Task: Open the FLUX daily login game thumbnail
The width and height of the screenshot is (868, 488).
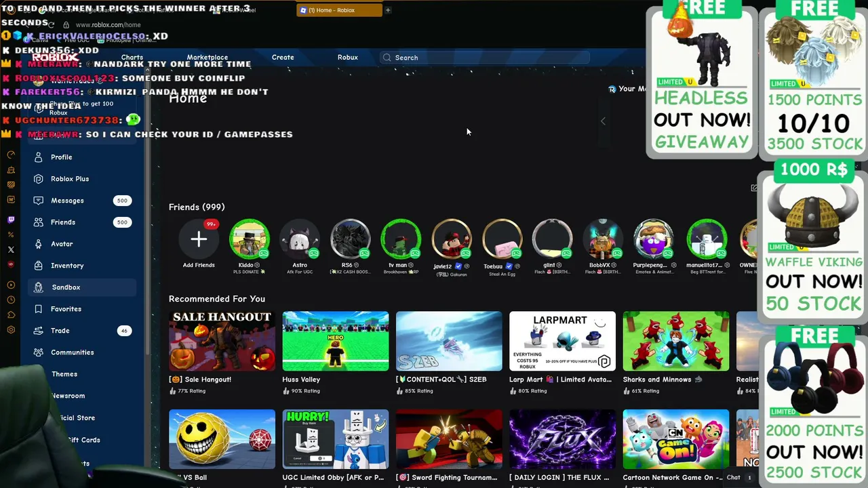Action: click(x=562, y=439)
